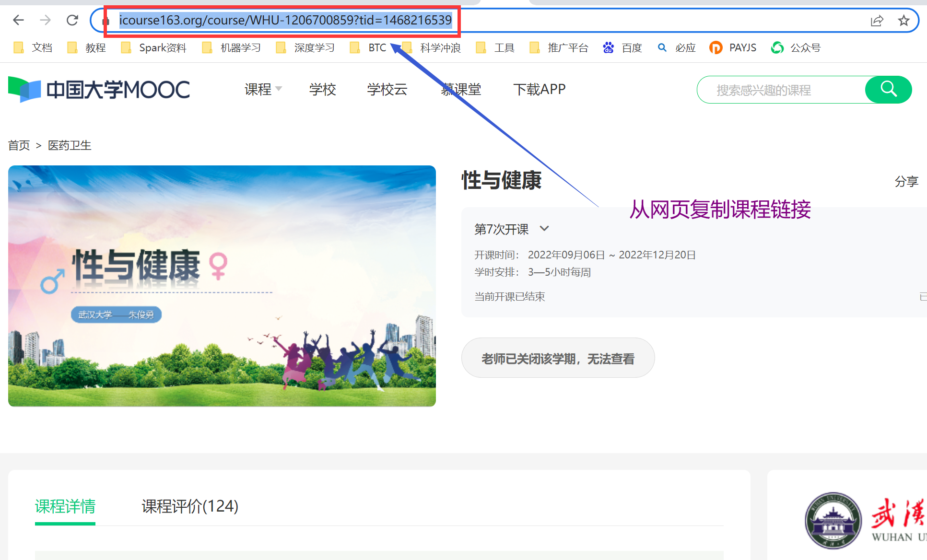Click the browser refresh icon

72,20
